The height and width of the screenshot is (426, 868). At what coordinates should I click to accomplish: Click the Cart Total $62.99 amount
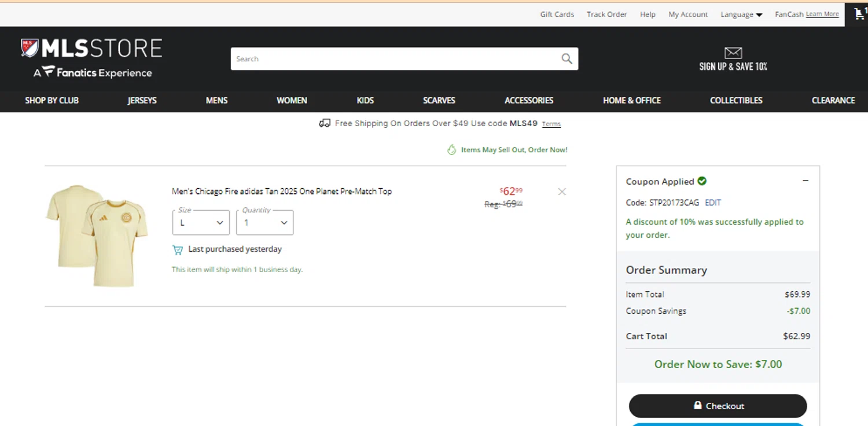pyautogui.click(x=796, y=336)
